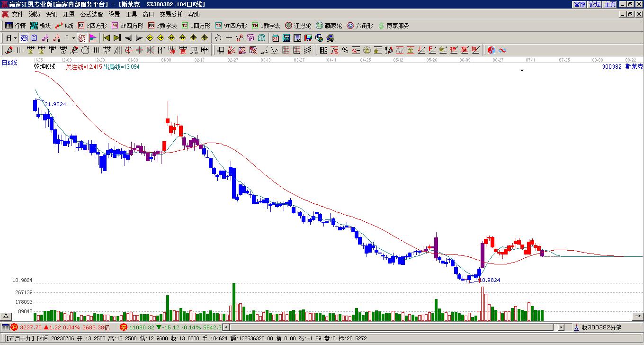Image resolution: width=644 pixels, height=345 pixels.
Task: Select the crosshair cursor tool
Action: [229, 38]
